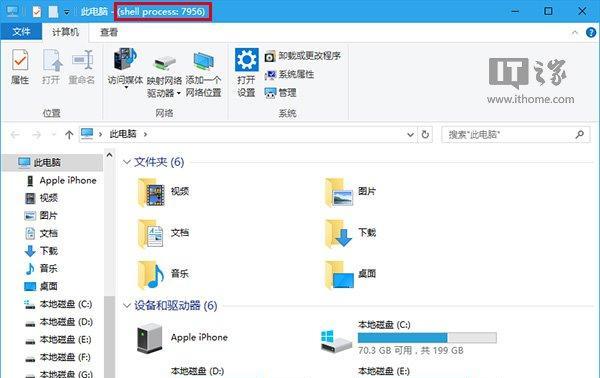
Task: Click the 打开 open icon in ribbon
Action: tap(51, 66)
